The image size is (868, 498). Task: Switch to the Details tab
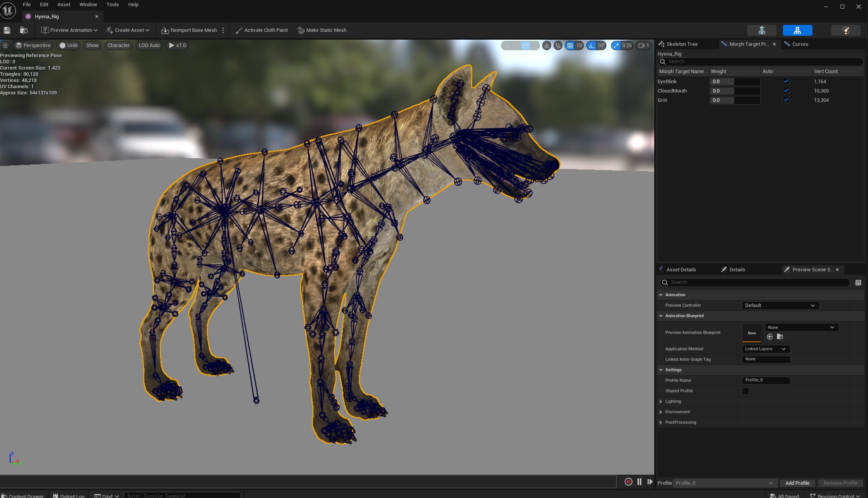(737, 270)
